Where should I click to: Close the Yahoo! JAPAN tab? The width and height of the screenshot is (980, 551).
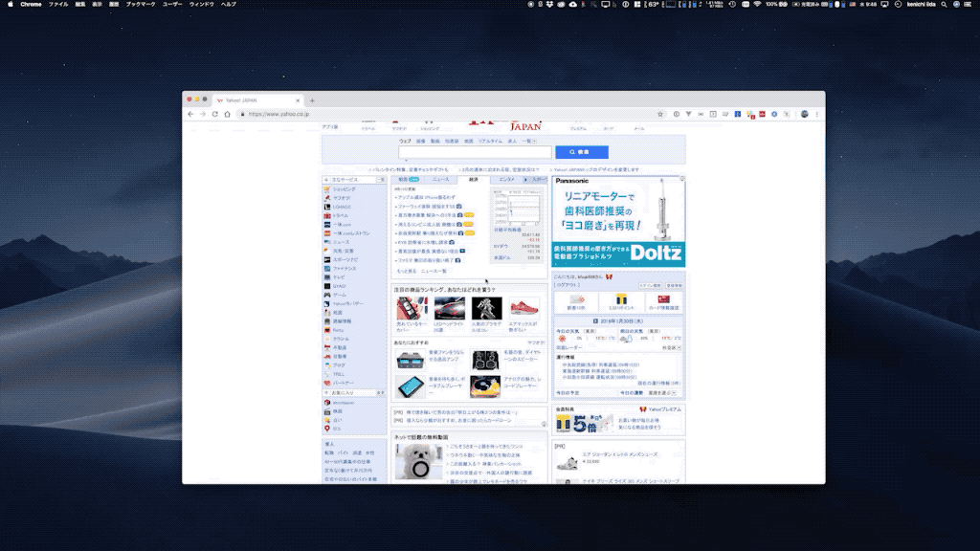coord(298,100)
